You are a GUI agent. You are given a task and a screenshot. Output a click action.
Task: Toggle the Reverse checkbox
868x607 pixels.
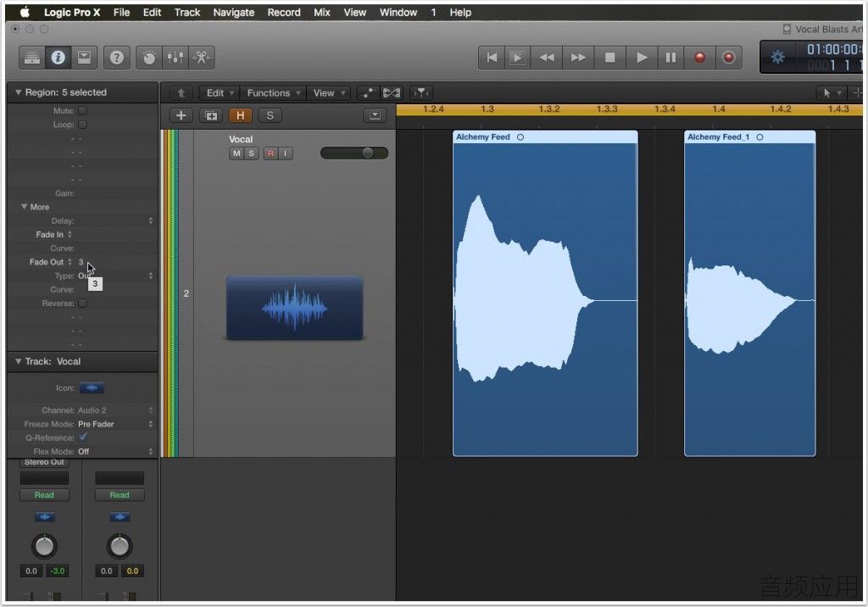(82, 303)
